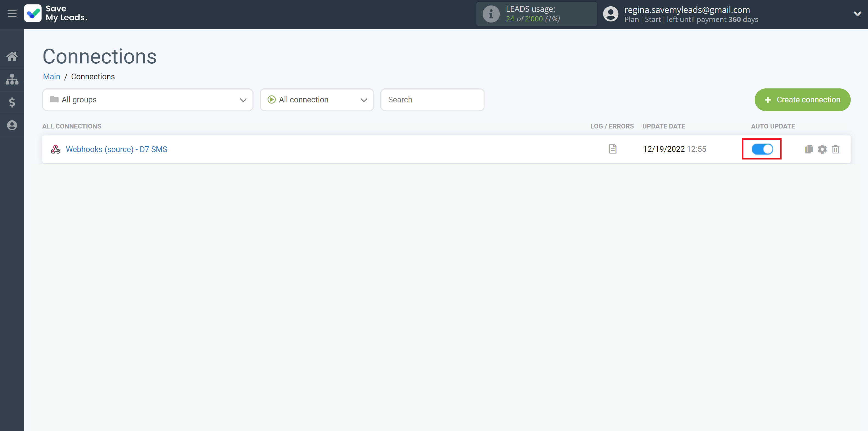Click the AUTO UPDATE column header
This screenshot has width=868, height=431.
[x=773, y=126]
